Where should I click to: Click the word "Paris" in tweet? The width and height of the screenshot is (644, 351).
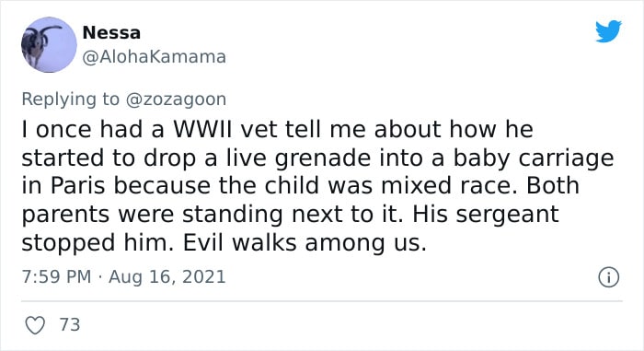tap(78, 186)
